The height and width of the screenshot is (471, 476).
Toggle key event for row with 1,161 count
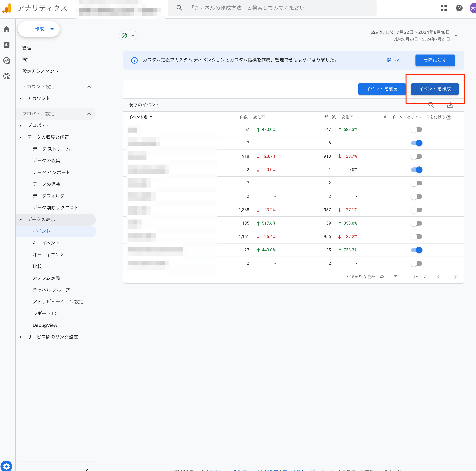pyautogui.click(x=416, y=237)
